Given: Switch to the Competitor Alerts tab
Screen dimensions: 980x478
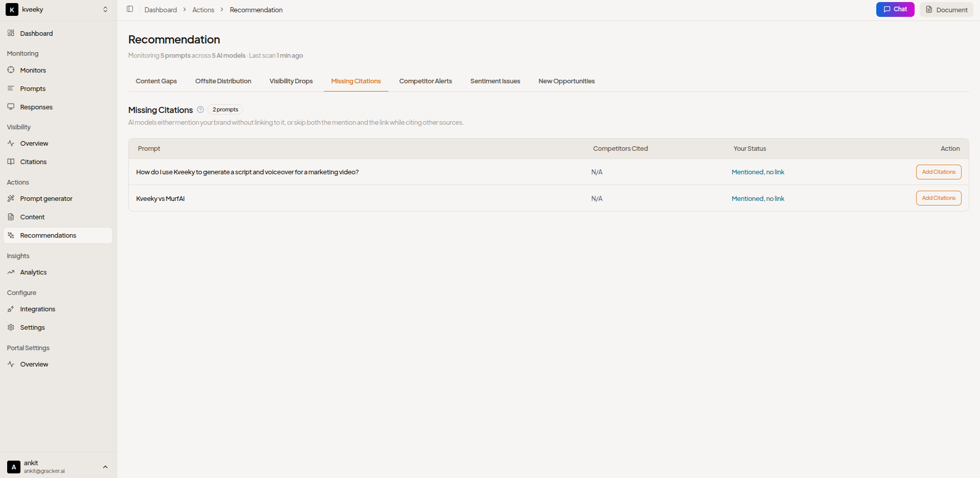Looking at the screenshot, I should (425, 81).
